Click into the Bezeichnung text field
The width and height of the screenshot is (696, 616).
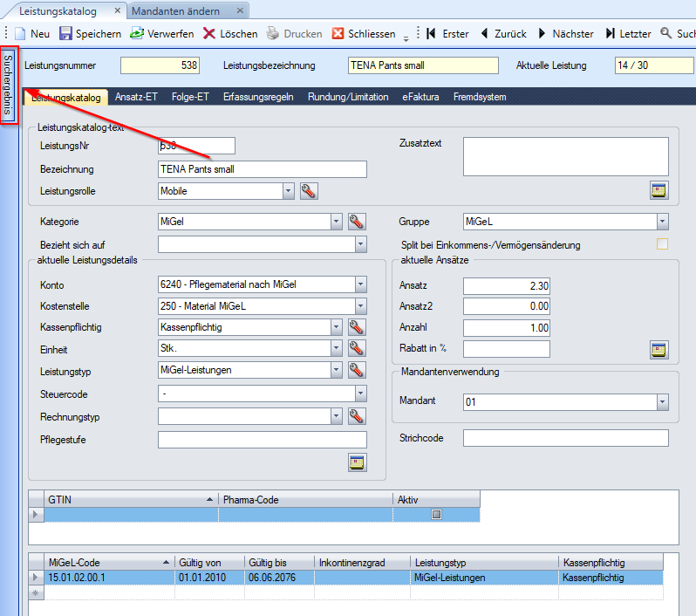pos(263,169)
